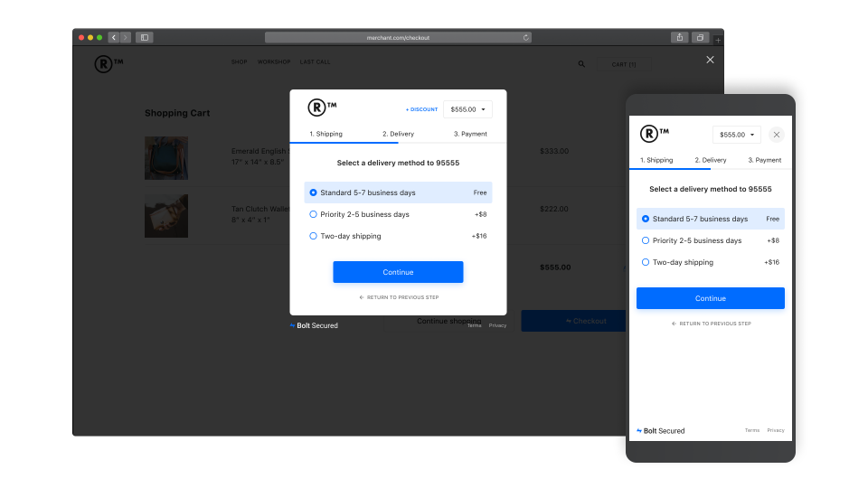Select Standard 5-7 business days in mobile view

(x=711, y=219)
